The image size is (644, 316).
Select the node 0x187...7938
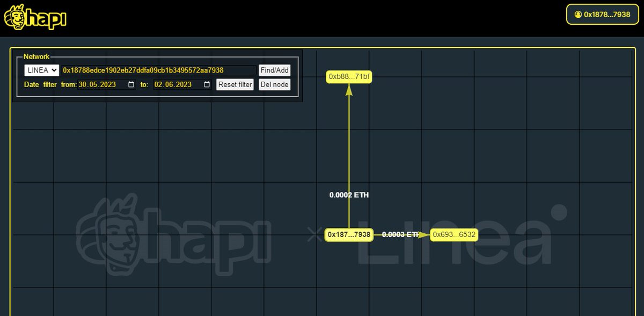349,235
